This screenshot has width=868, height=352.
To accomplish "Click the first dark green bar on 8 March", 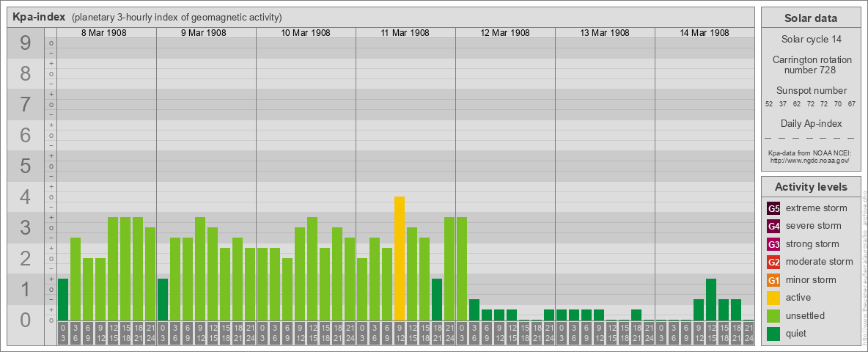I will pyautogui.click(x=63, y=300).
